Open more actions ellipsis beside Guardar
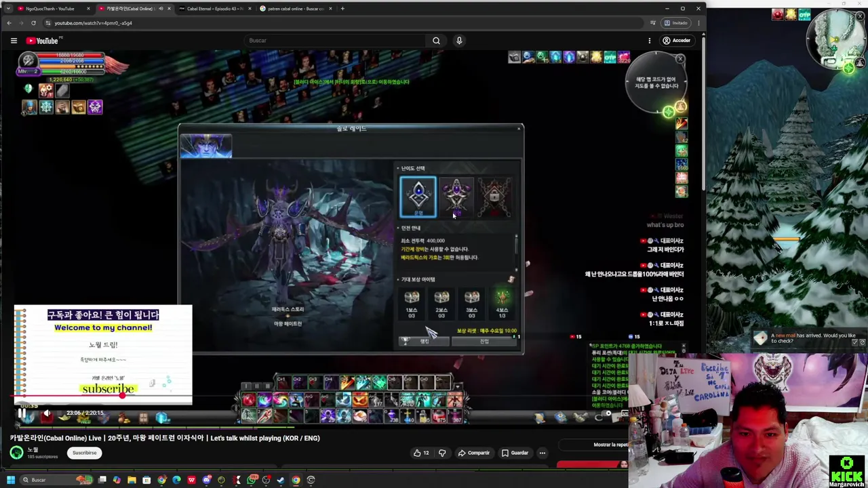This screenshot has height=488, width=868. 542,453
